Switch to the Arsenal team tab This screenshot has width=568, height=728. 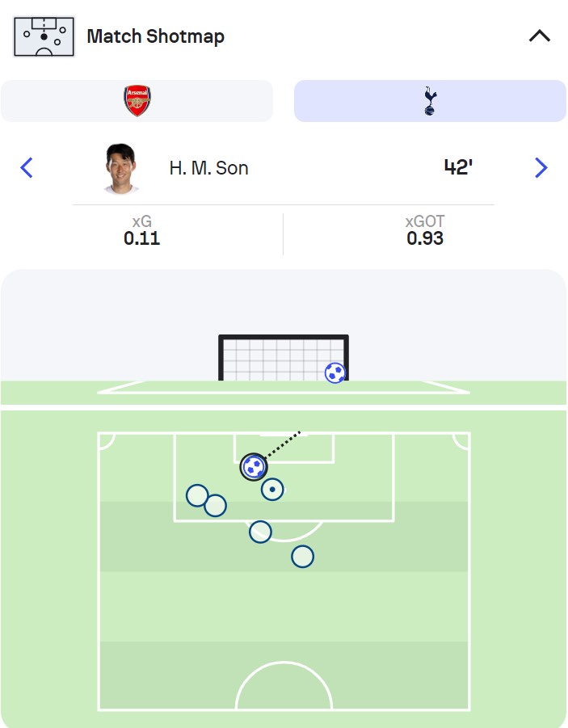coord(137,101)
